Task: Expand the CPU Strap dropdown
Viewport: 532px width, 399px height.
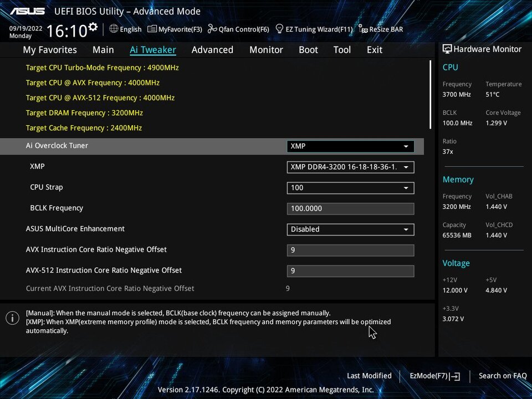Action: pos(350,188)
